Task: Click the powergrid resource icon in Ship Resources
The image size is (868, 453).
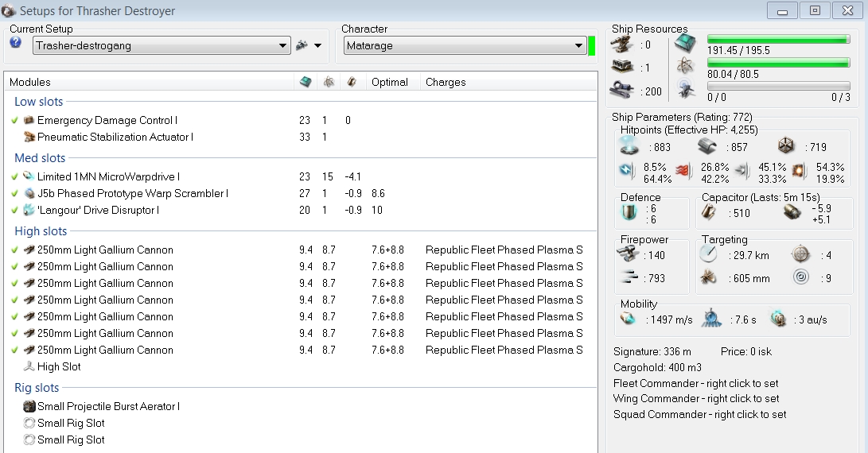Action: pos(685,66)
